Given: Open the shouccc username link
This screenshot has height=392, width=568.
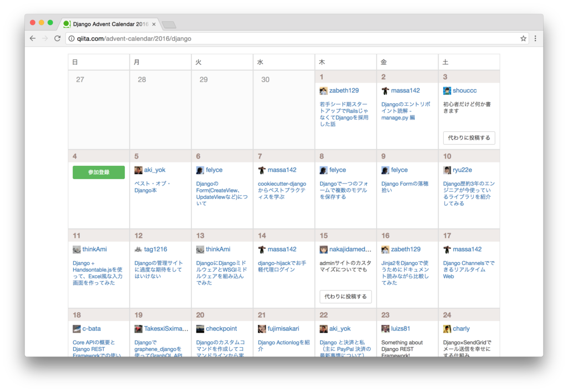Looking at the screenshot, I should pos(464,90).
